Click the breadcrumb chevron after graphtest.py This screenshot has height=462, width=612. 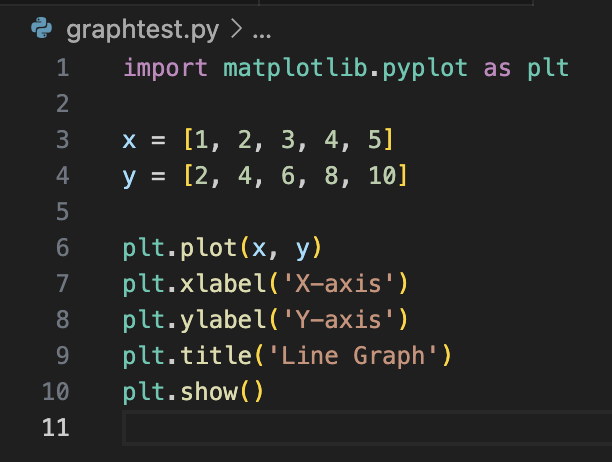click(x=236, y=29)
